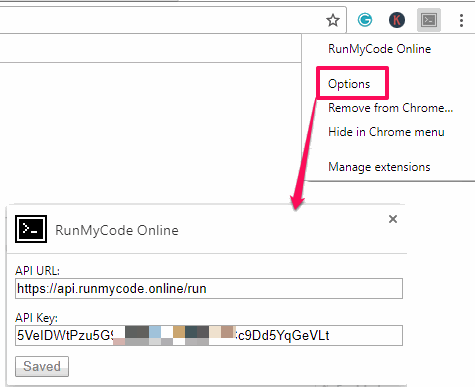Choose Hide in Chrome menu
The width and height of the screenshot is (475, 387).
pyautogui.click(x=386, y=132)
